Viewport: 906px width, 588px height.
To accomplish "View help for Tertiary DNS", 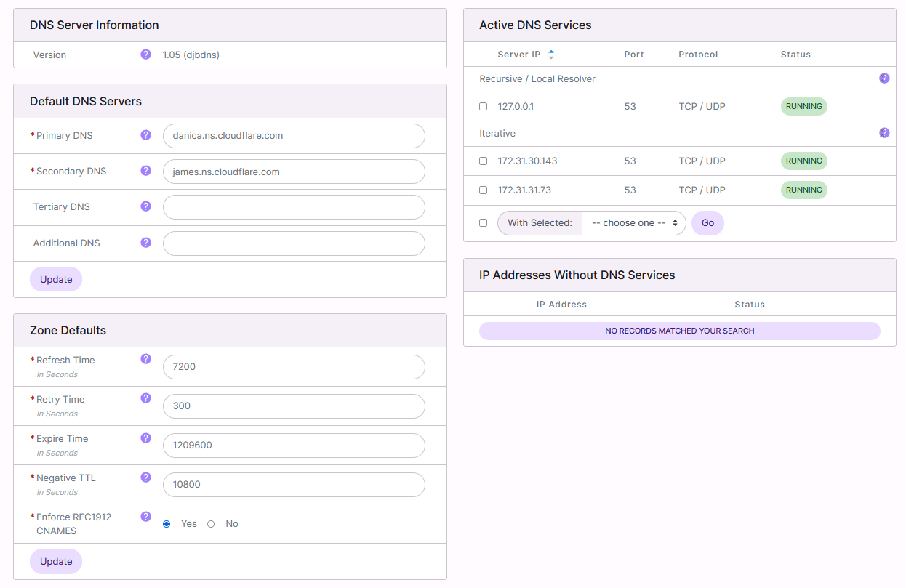I will tap(145, 206).
